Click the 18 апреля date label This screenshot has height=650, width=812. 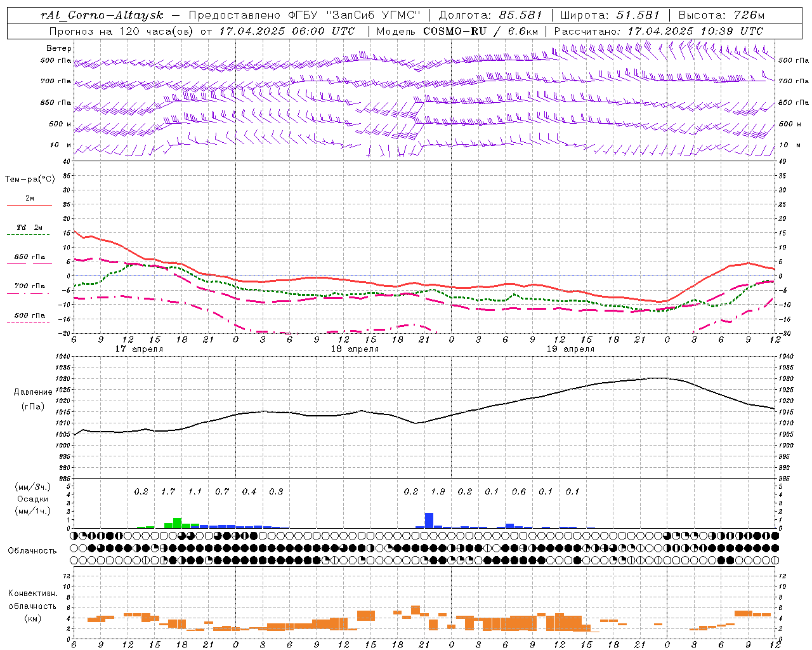[355, 349]
